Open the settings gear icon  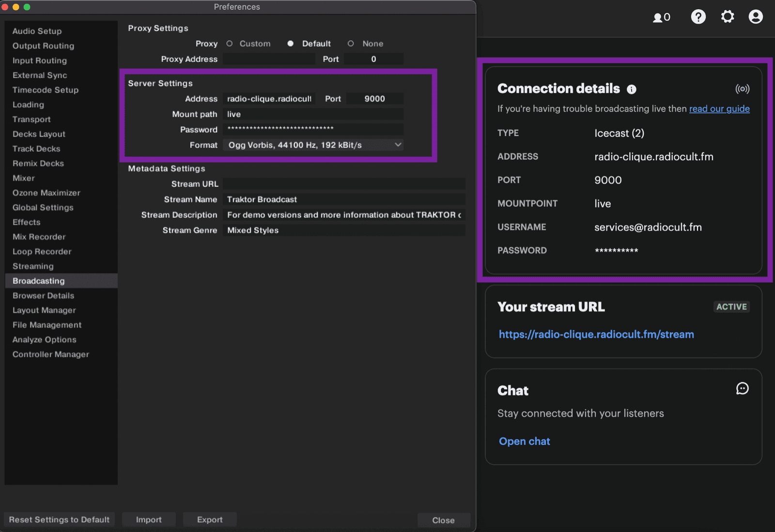click(728, 17)
